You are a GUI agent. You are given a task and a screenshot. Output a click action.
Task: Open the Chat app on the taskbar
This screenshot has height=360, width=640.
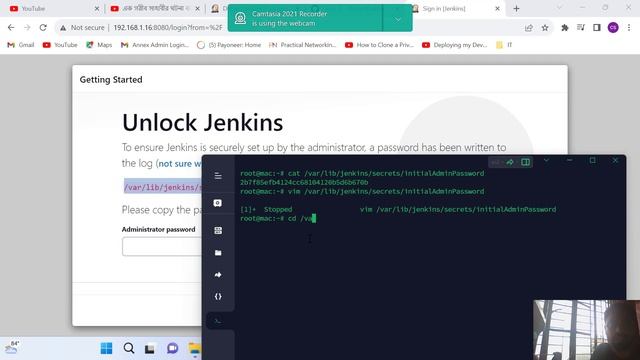172,348
